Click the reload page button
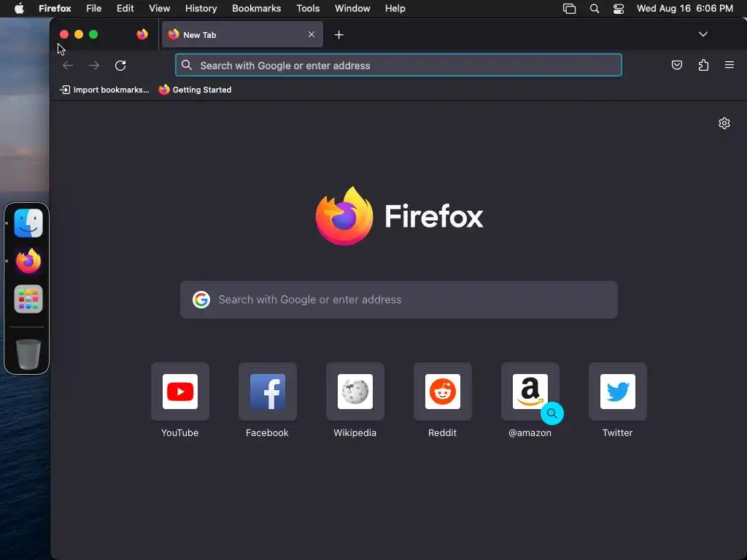This screenshot has height=560, width=747. tap(120, 65)
